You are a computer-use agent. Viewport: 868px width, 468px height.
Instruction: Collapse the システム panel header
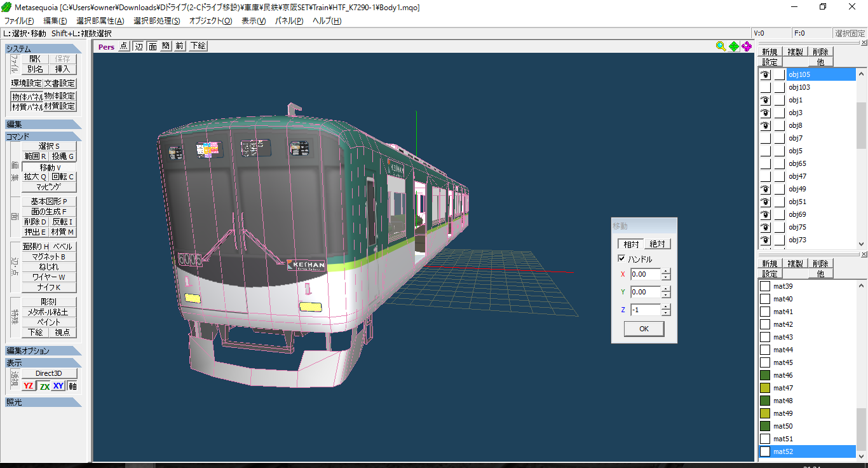(43, 49)
